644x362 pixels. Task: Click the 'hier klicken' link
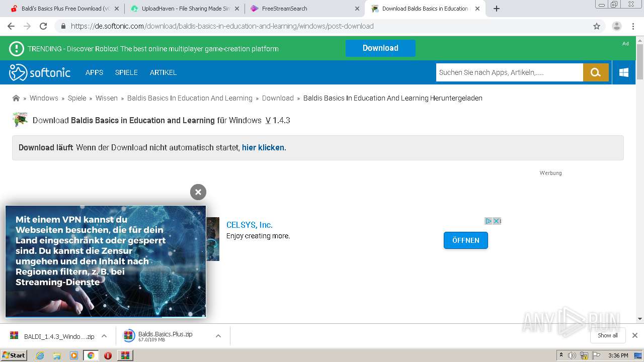click(x=263, y=148)
